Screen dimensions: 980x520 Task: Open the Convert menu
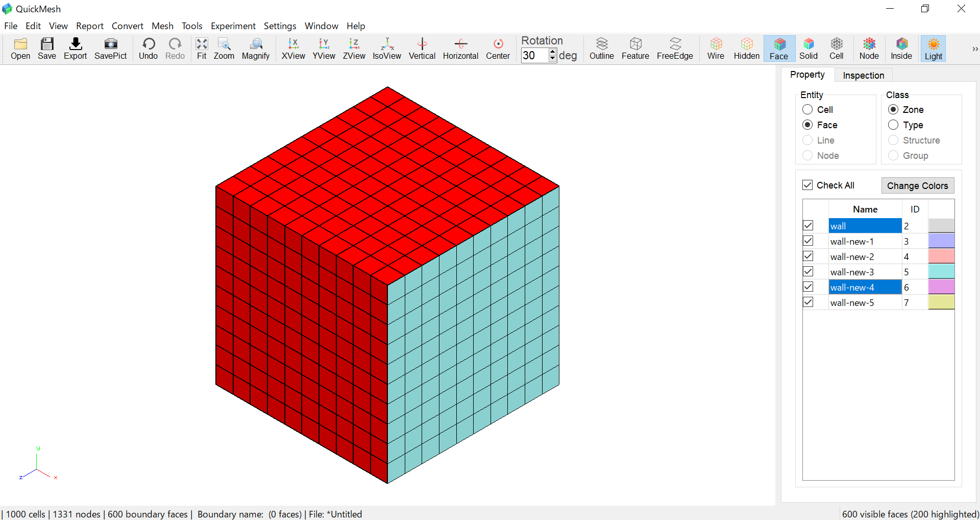(x=128, y=26)
